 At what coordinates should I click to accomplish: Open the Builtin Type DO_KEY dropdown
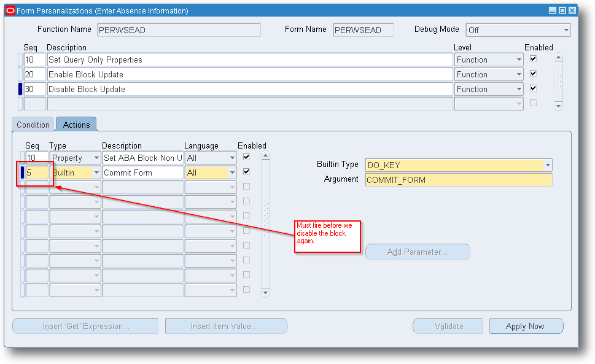click(548, 165)
